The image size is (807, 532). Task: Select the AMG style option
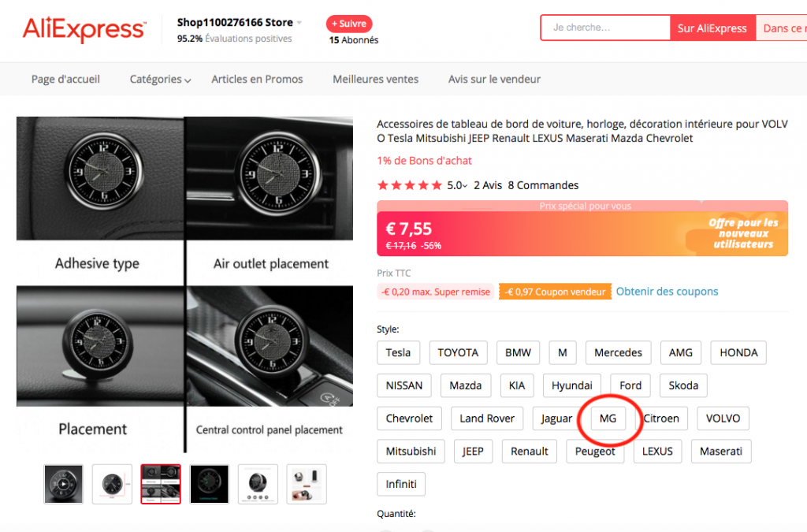pos(680,352)
